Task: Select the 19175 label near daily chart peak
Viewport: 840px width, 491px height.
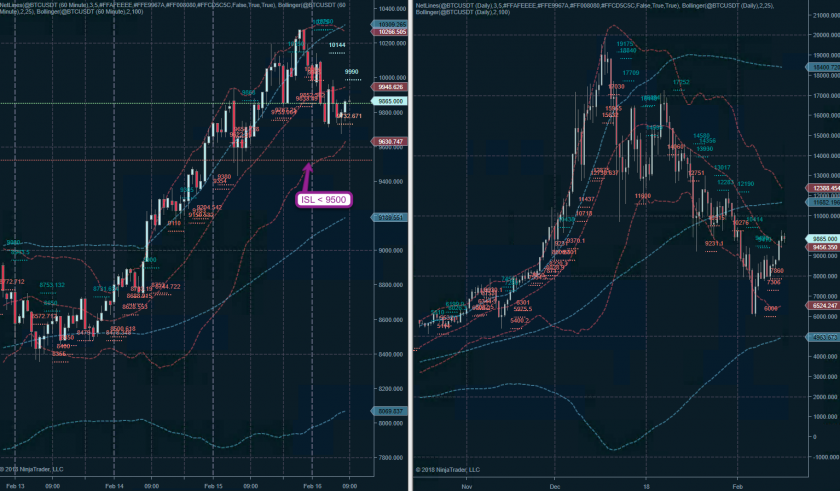Action: point(625,44)
